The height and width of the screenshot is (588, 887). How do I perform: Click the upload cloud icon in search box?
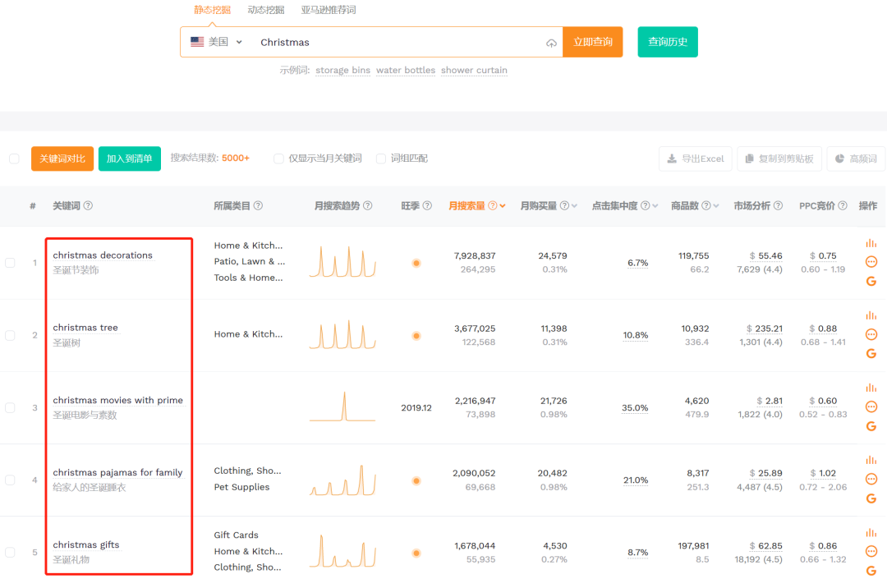(x=551, y=43)
